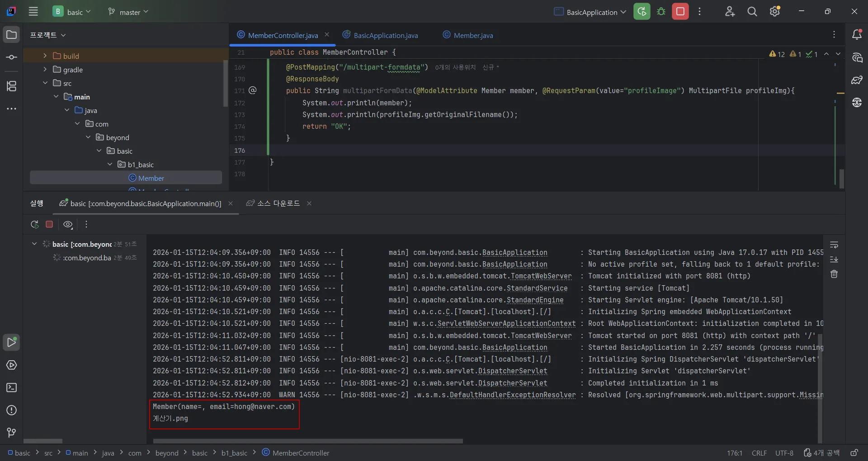Open the Services tool window
This screenshot has width=868, height=461.
[11, 365]
